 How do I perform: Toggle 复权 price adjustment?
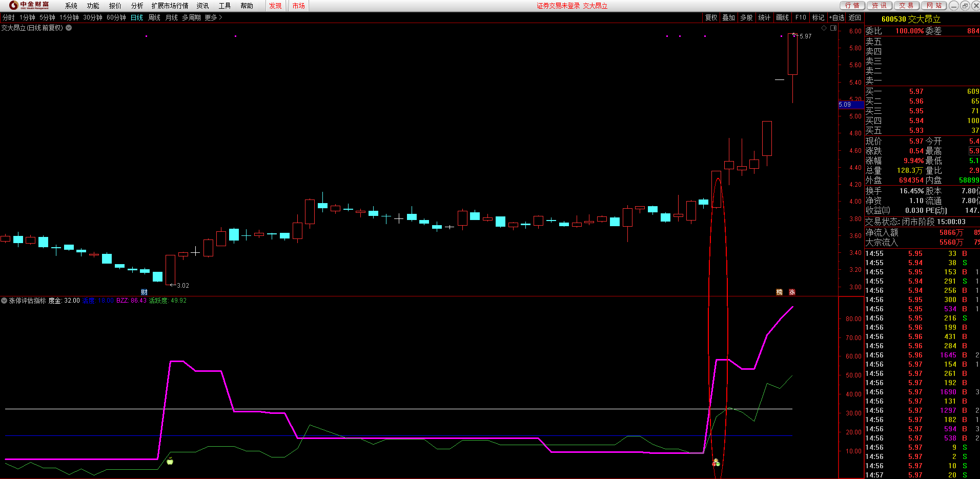click(x=711, y=17)
